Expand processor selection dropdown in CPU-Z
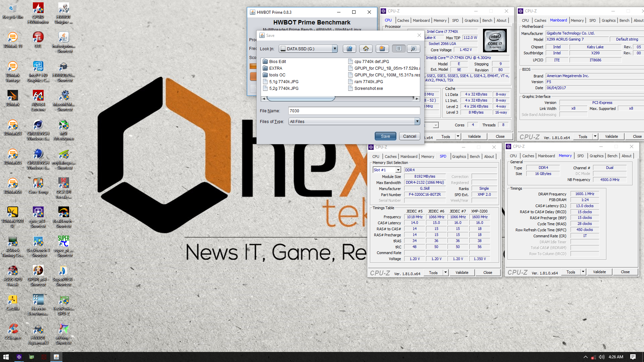644x362 pixels. click(435, 125)
